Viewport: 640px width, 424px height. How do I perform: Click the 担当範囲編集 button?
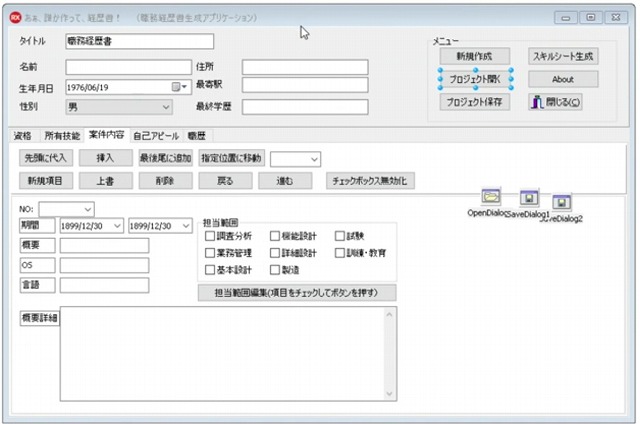tap(297, 293)
